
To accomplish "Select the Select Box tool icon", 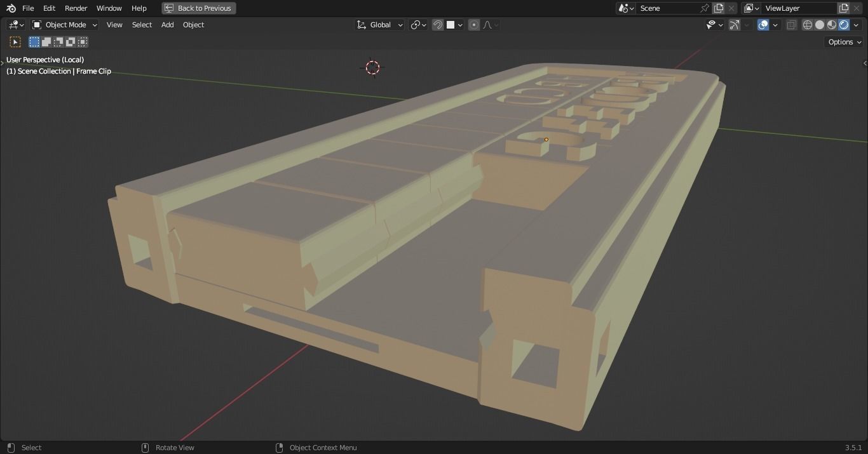I will tap(15, 42).
